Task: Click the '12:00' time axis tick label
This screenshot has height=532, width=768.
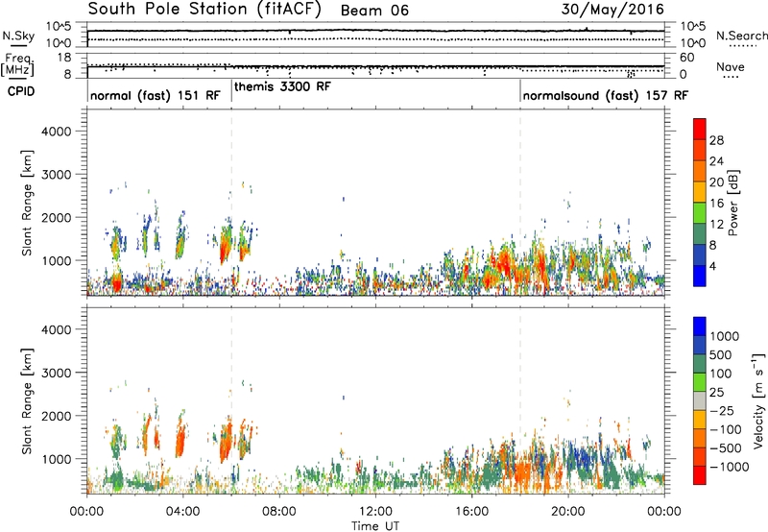Action: pos(375,512)
